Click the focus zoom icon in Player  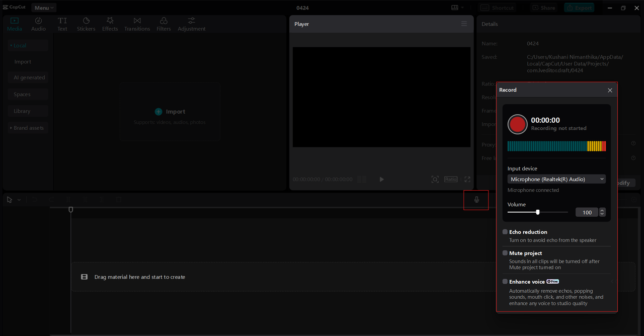tap(435, 180)
